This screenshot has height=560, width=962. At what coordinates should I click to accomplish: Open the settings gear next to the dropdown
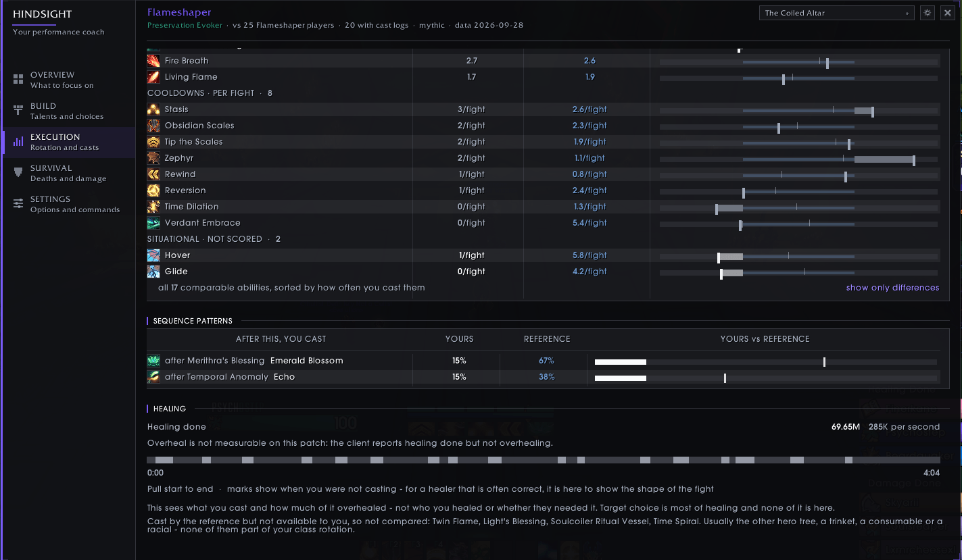[x=927, y=13]
